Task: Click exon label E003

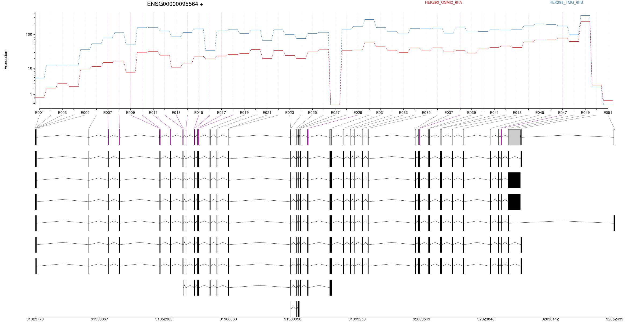Action: [x=62, y=113]
